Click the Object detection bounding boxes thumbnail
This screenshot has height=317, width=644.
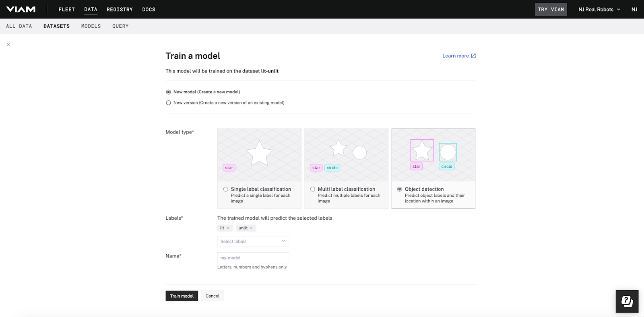(433, 155)
